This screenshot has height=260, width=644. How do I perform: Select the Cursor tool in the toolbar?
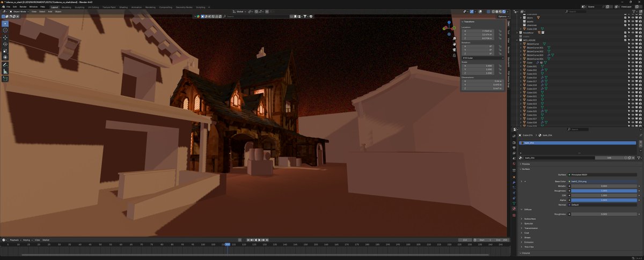point(5,31)
